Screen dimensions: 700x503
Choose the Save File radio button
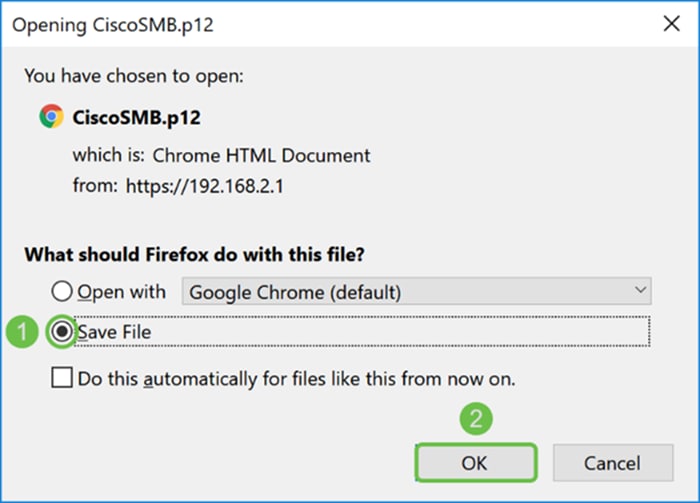(62, 331)
